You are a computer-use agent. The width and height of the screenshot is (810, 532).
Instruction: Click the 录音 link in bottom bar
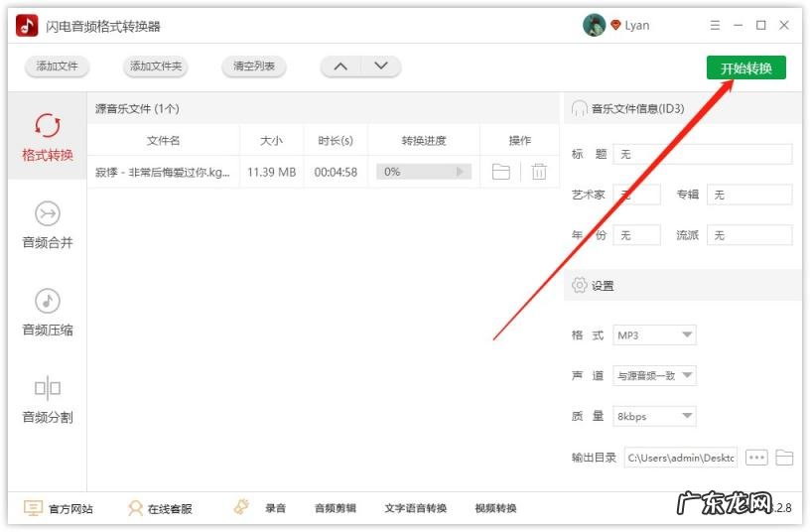(275, 508)
